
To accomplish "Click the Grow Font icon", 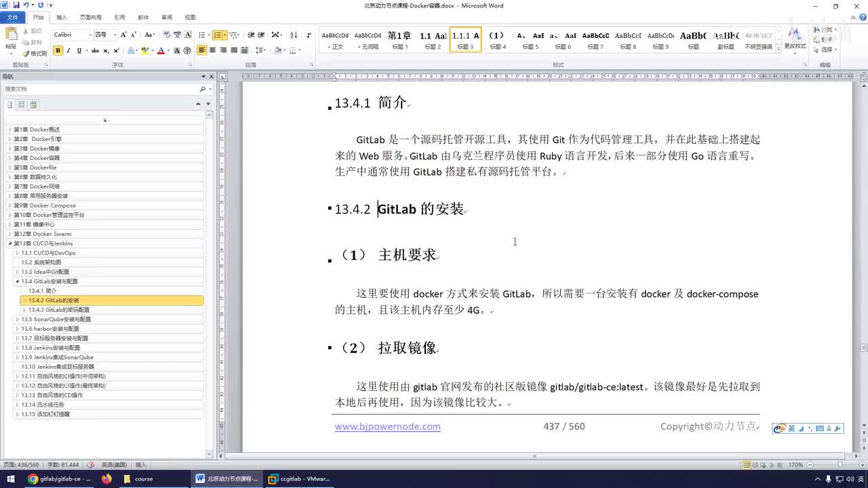I will click(x=124, y=35).
